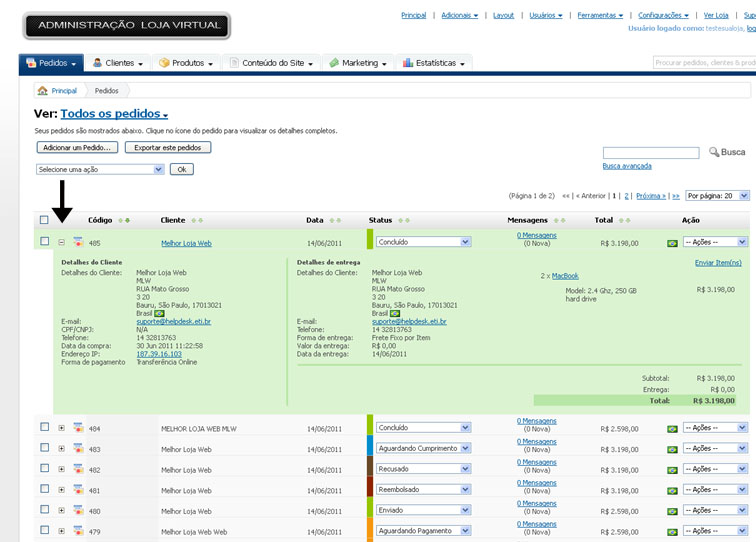The width and height of the screenshot is (756, 542).
Task: Open the Produtos tab menu
Action: (186, 63)
